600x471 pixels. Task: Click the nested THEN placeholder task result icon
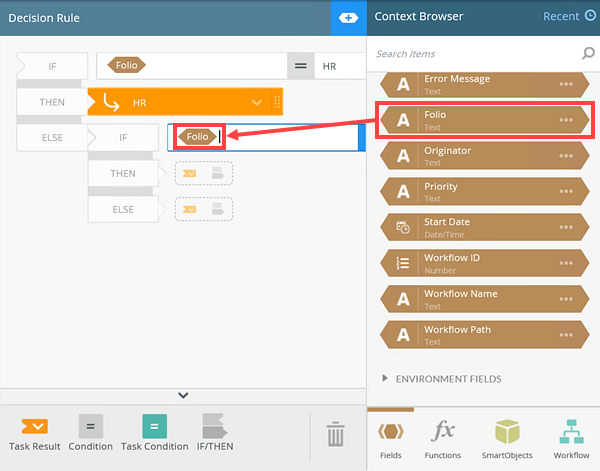[x=189, y=174]
